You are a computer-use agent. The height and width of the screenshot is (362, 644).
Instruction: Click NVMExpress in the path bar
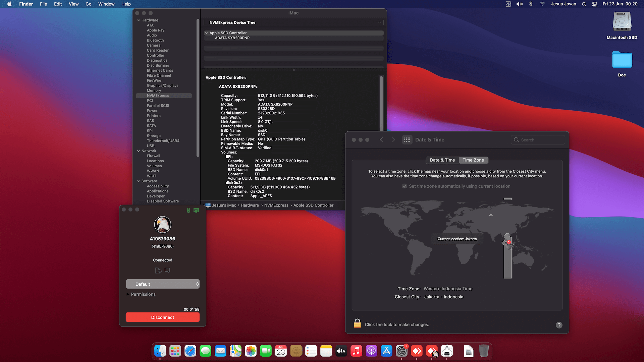(x=276, y=205)
